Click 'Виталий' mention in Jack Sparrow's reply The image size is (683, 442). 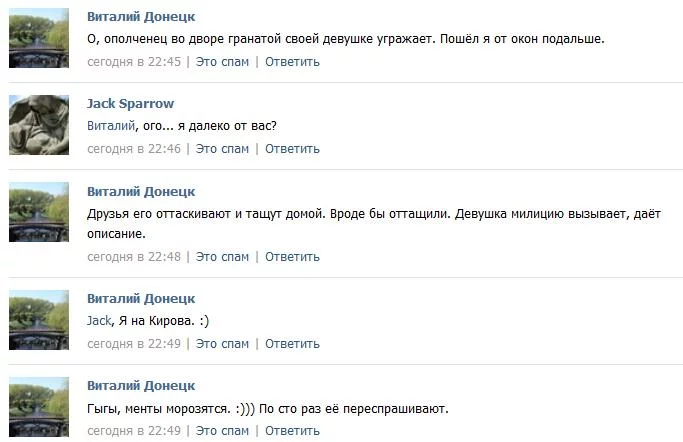click(110, 125)
